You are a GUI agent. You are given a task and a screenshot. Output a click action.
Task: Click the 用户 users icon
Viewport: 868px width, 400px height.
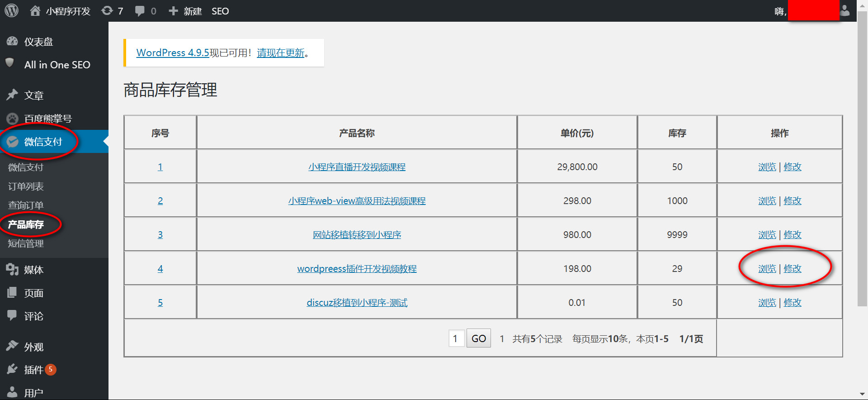point(12,392)
